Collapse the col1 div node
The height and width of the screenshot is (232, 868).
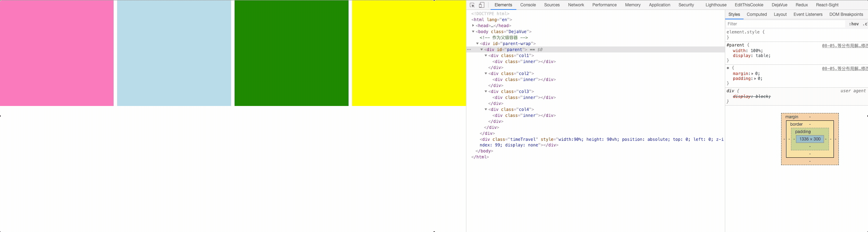[x=486, y=56]
